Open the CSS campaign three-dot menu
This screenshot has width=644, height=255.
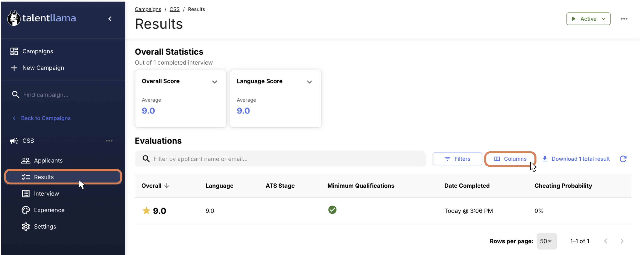click(x=109, y=141)
